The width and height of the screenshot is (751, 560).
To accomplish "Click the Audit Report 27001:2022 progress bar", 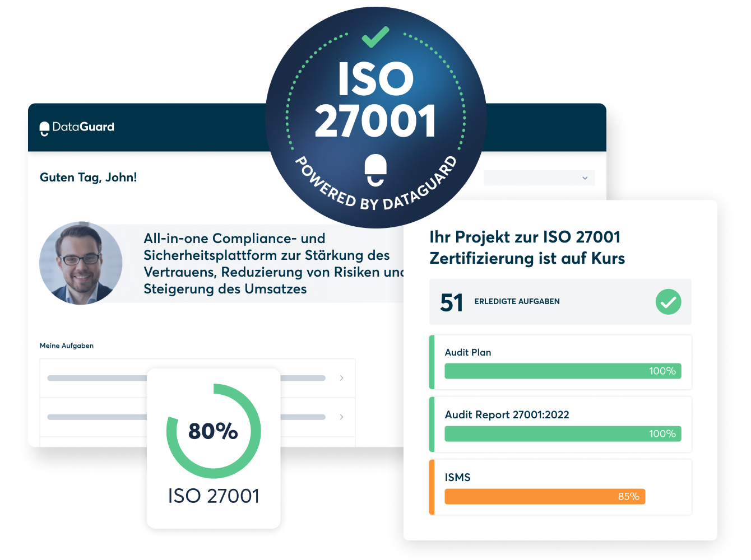I will pyautogui.click(x=562, y=434).
